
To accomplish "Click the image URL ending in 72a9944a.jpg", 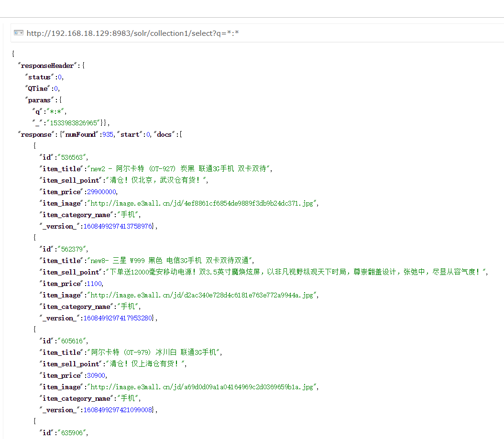I will point(201,295).
